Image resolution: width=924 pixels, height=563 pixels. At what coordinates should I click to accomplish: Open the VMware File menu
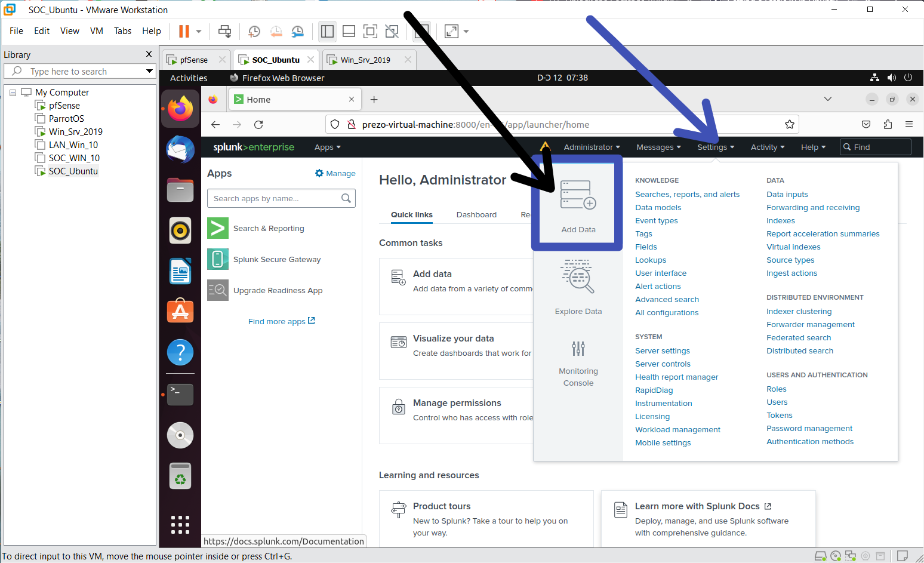pos(17,31)
